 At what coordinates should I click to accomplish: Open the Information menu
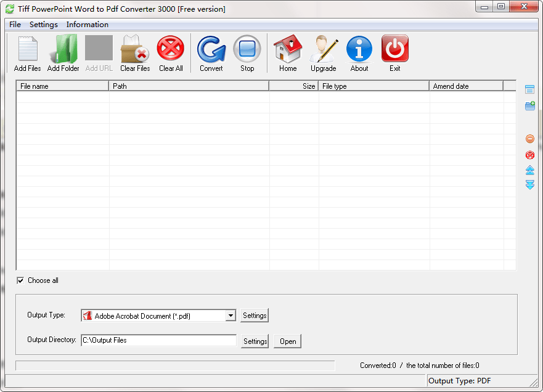pos(87,25)
